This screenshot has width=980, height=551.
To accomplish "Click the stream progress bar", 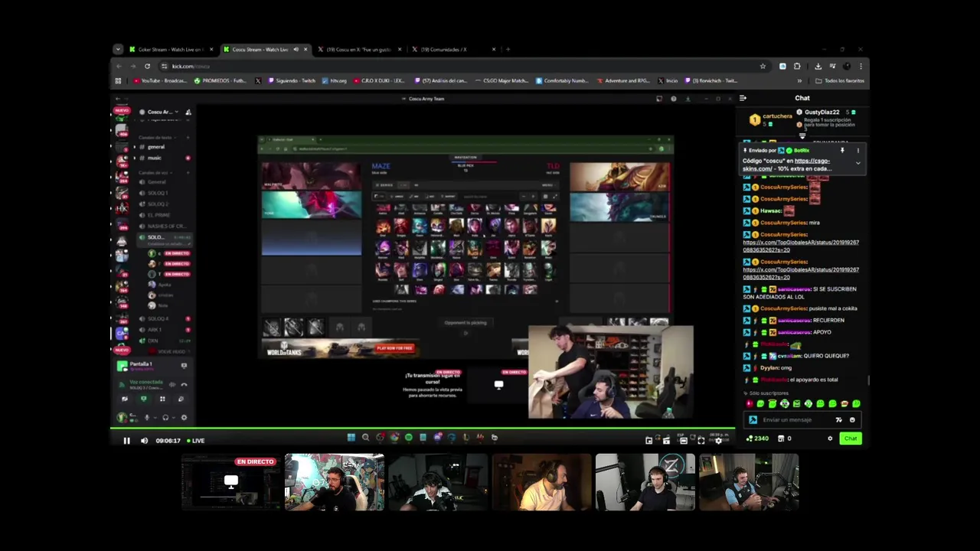I will coord(423,429).
